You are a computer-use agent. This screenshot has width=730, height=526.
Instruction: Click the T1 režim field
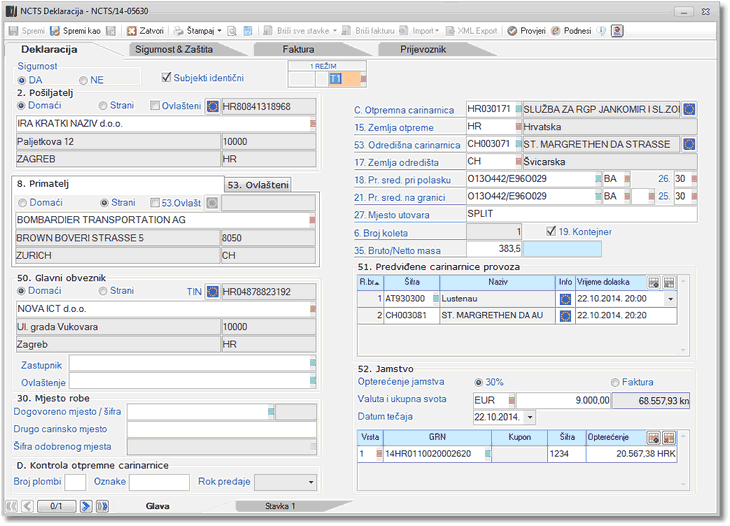pos(344,79)
